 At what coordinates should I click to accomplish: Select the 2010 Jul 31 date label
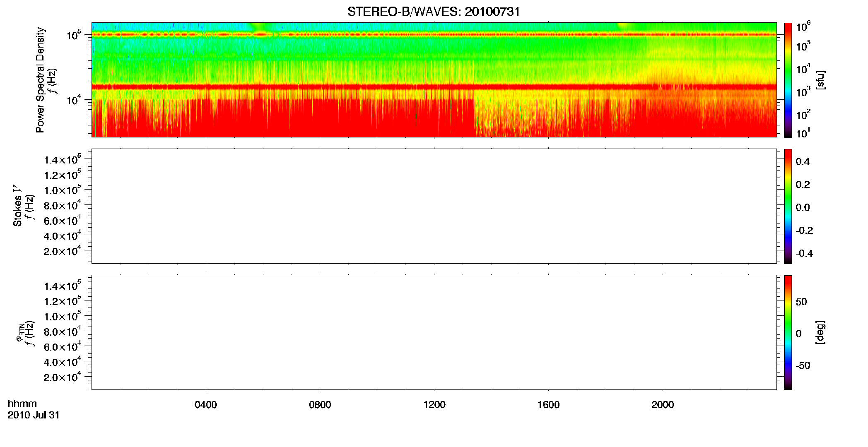(x=34, y=415)
